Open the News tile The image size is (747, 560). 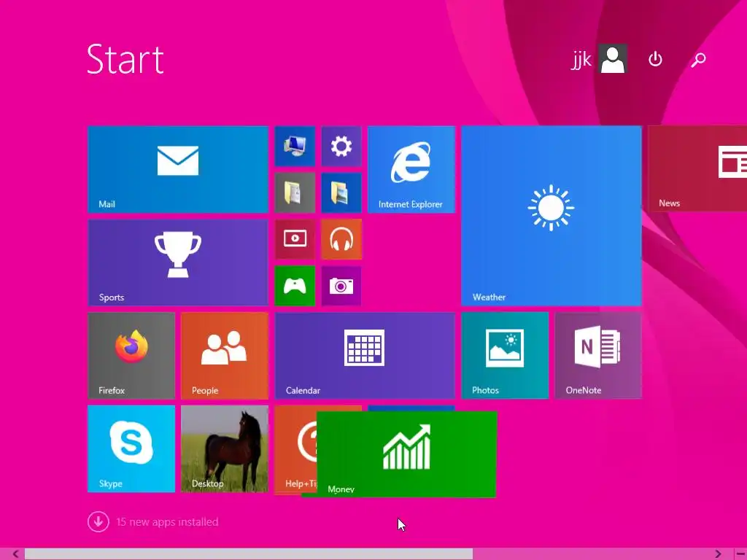pyautogui.click(x=697, y=168)
